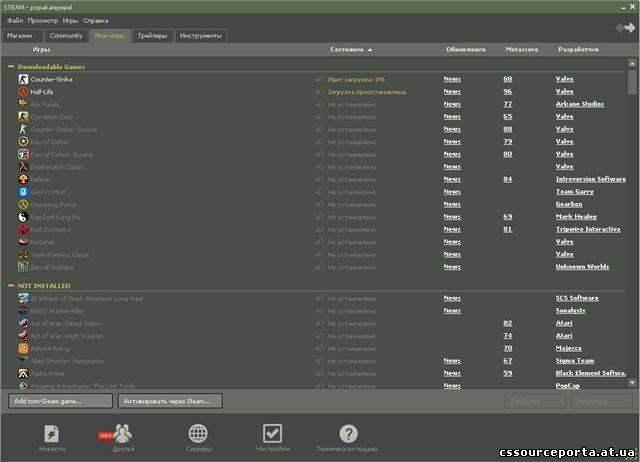The width and height of the screenshot is (640, 462).
Task: Click the Day of Defeat icon
Action: pos(23,142)
